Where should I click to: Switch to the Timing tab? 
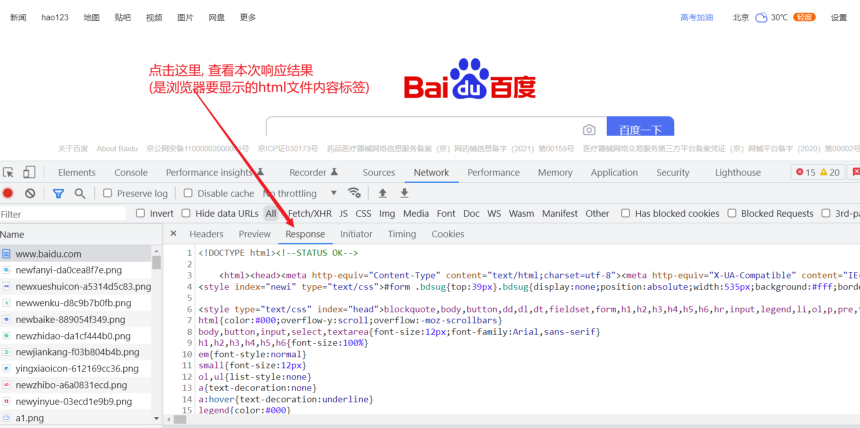tap(402, 234)
